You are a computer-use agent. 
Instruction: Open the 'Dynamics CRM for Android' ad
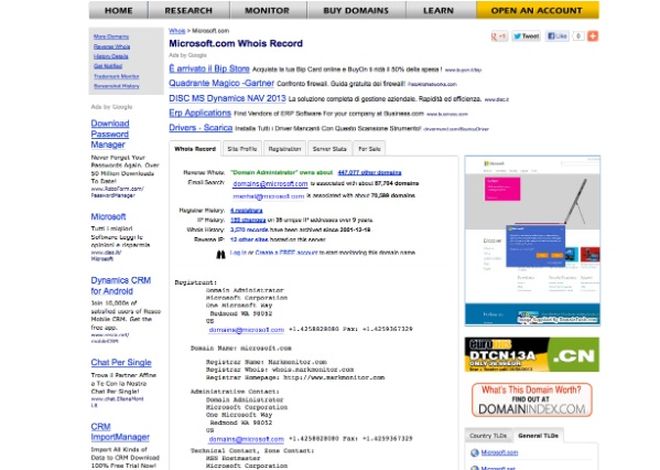[121, 286]
